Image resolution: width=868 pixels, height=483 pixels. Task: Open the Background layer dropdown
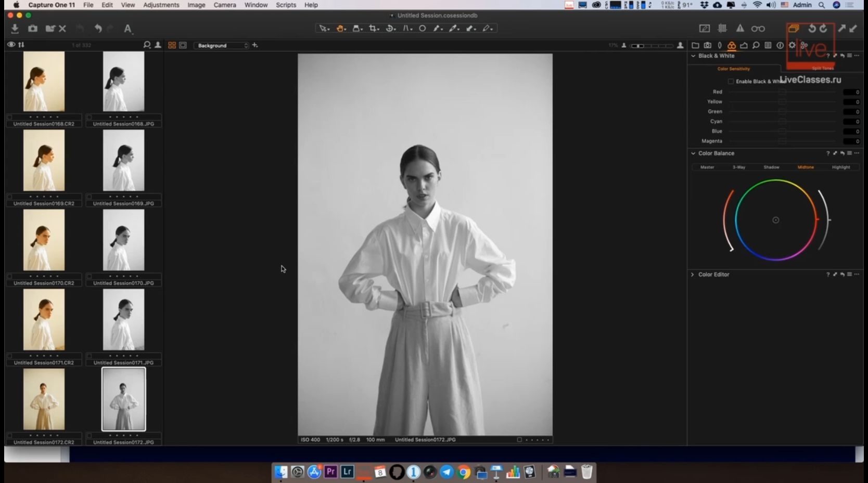click(x=222, y=46)
